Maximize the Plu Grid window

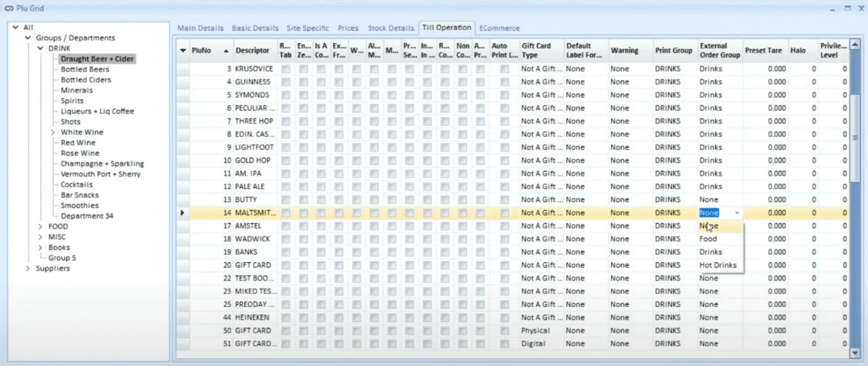pyautogui.click(x=847, y=8)
